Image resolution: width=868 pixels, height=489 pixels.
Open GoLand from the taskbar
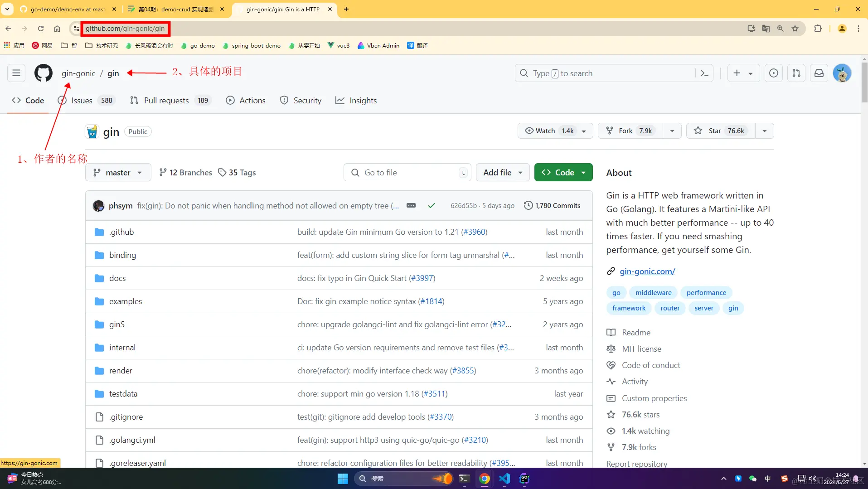(524, 479)
